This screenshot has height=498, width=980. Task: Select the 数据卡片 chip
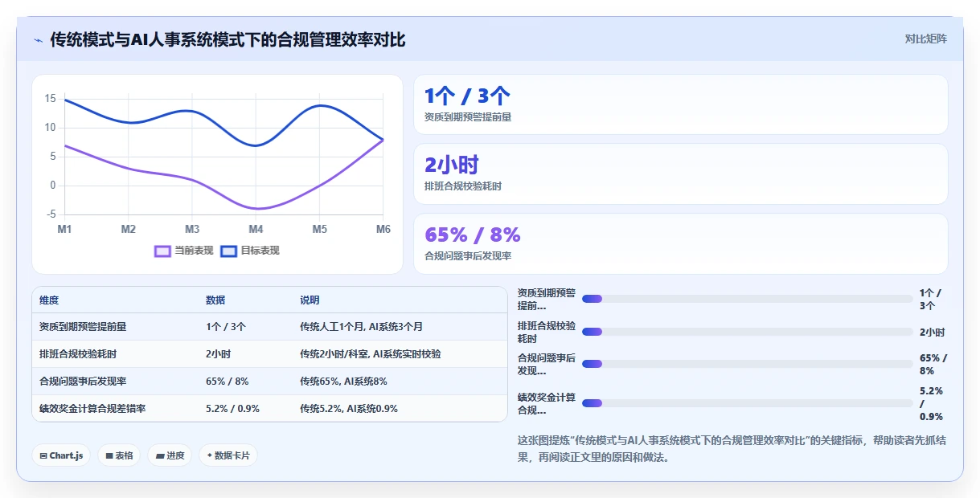[228, 455]
